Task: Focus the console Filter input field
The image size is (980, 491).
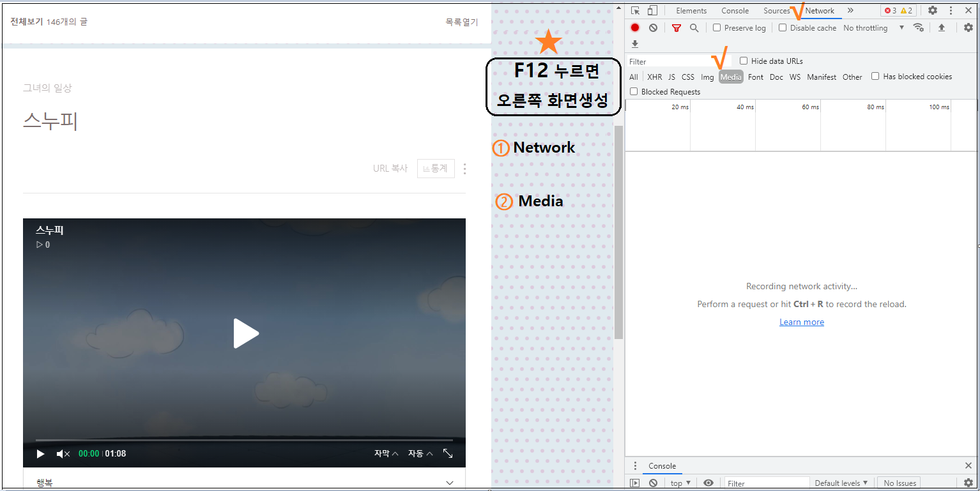Action: [x=767, y=483]
